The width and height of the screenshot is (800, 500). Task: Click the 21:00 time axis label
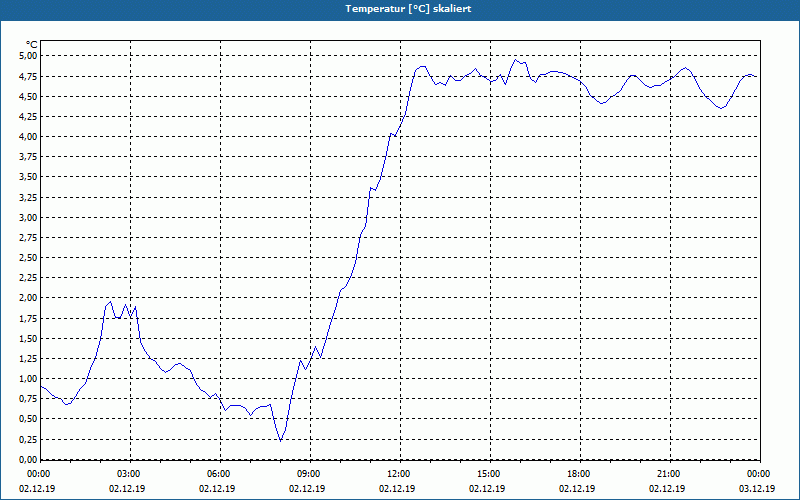pyautogui.click(x=670, y=474)
